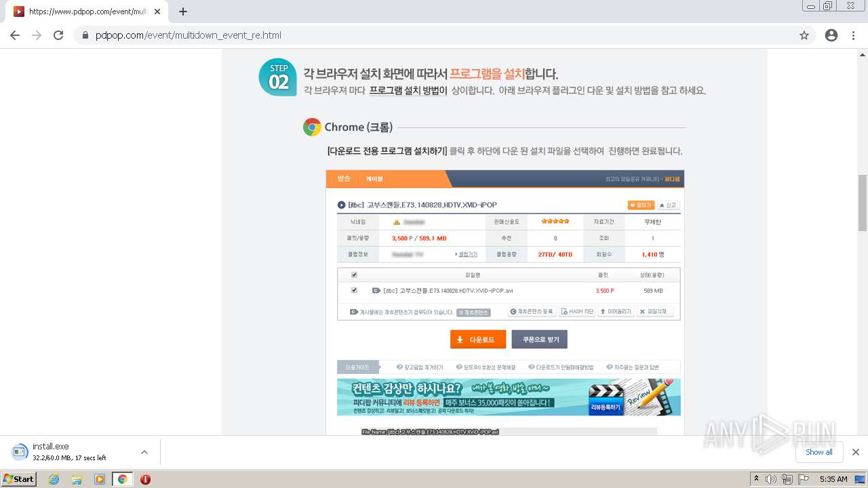This screenshot has height=488, width=868.
Task: View site info via the lock icon
Action: click(x=85, y=35)
